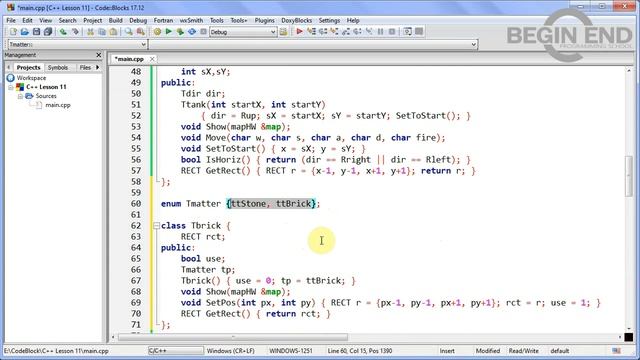Open the Tools menu

(217, 20)
